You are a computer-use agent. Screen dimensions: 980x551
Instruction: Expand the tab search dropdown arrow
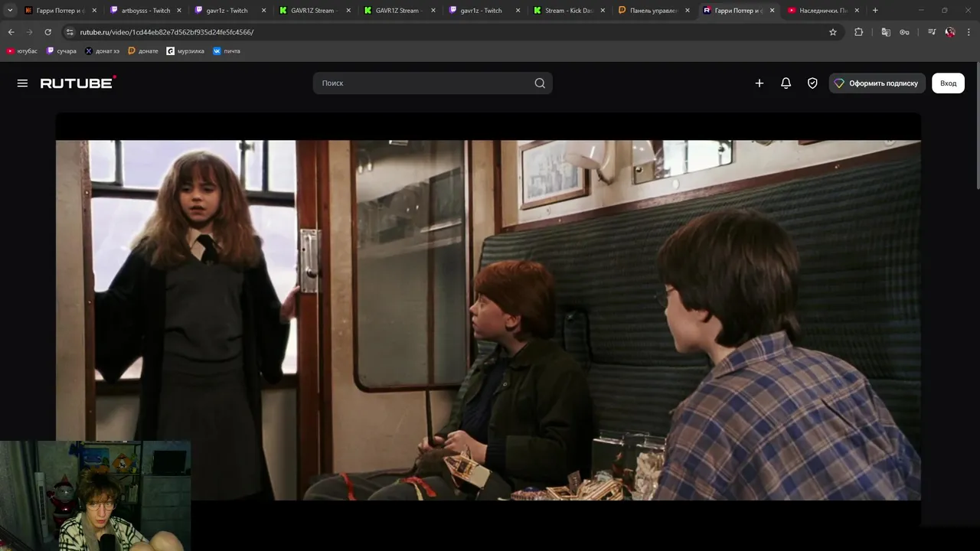10,10
